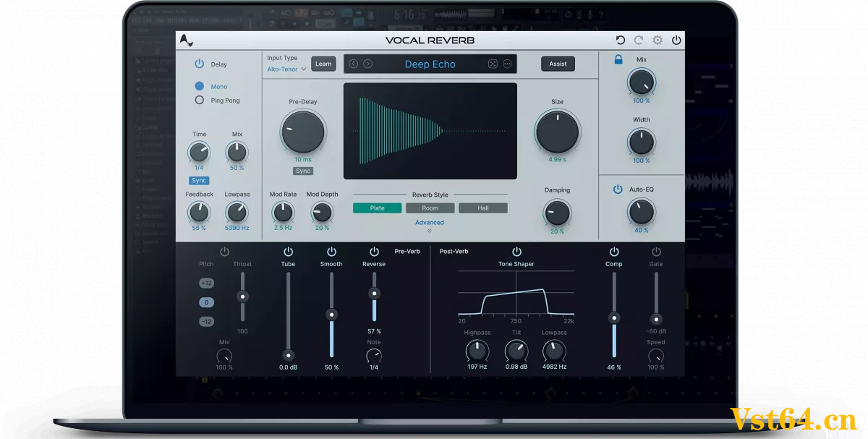Toggle the Auto-EQ power button
This screenshot has height=439, width=868.
tap(618, 189)
